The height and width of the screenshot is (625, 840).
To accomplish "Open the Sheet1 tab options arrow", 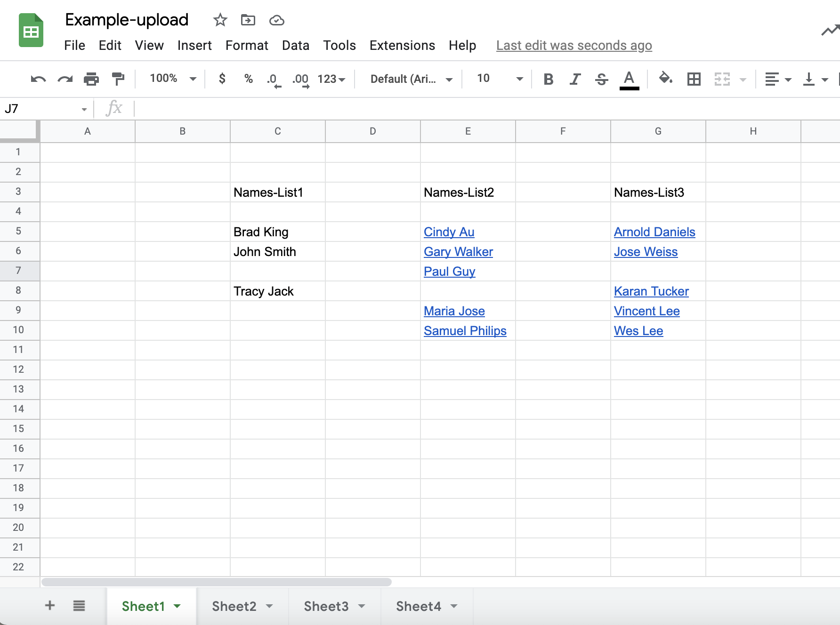I will (177, 606).
